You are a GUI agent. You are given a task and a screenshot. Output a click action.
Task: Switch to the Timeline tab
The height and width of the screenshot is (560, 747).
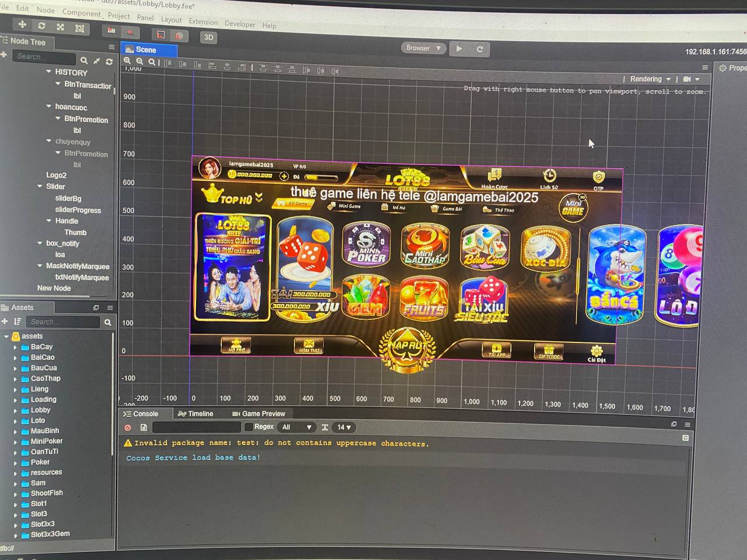tap(196, 414)
